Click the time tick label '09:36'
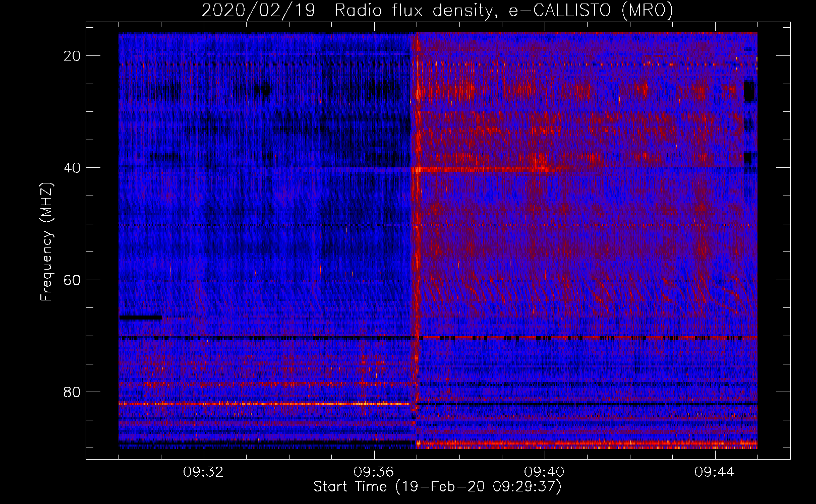 [374, 472]
